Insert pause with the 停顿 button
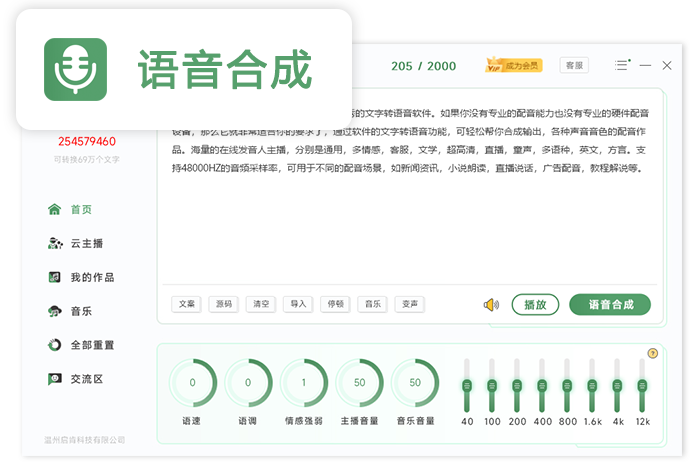 335,304
